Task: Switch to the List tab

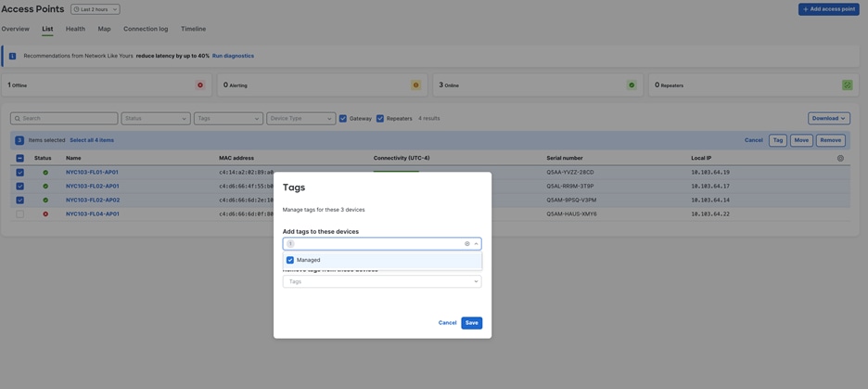Action: point(47,29)
